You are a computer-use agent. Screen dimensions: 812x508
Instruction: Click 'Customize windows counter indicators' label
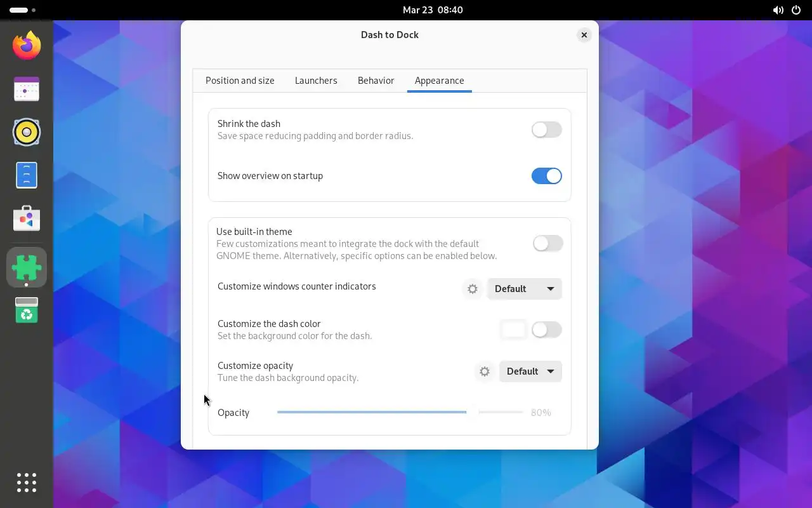point(297,286)
